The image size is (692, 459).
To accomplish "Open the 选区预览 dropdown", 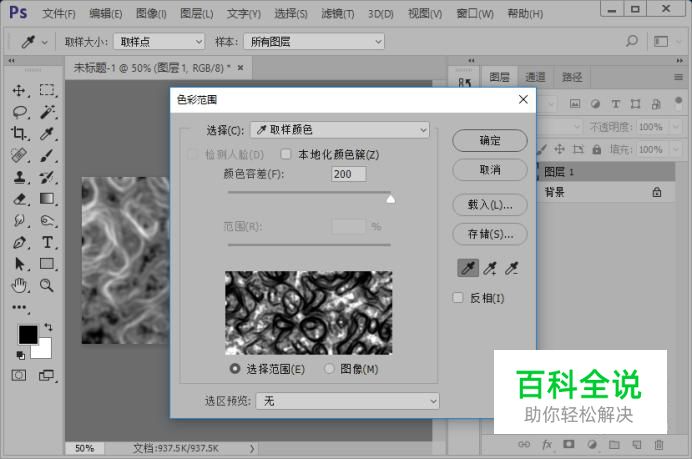I will pos(347,401).
